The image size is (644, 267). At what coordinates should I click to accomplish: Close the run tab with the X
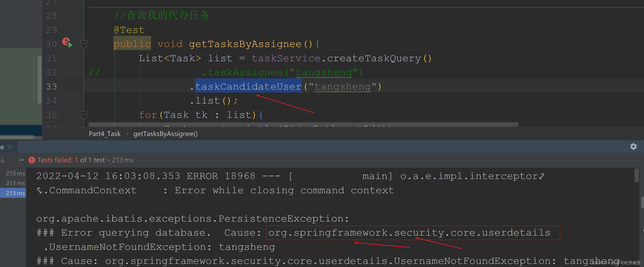10,147
